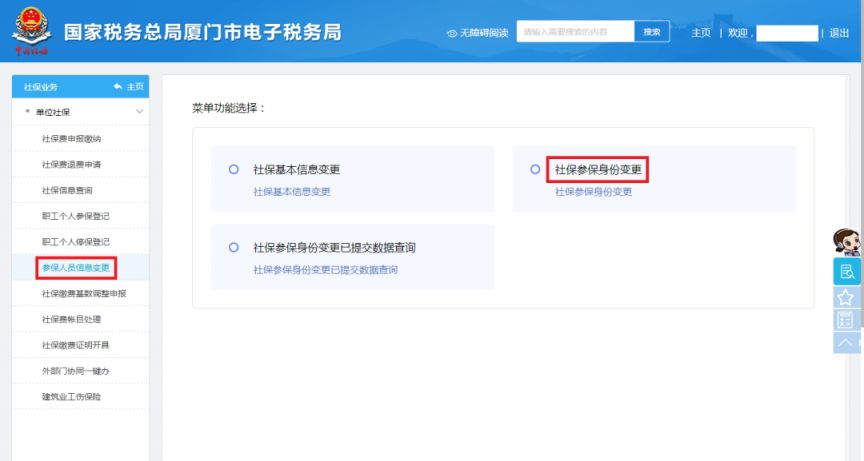Image resolution: width=864 pixels, height=461 pixels.
Task: Click the 社保参保身份变更已提交数据查询 option title
Action: 334,248
